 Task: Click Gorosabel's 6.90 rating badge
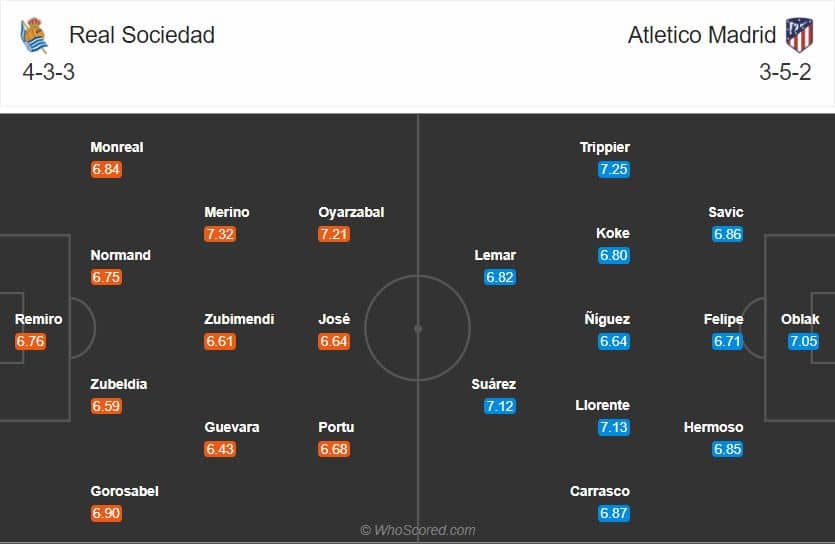(106, 513)
